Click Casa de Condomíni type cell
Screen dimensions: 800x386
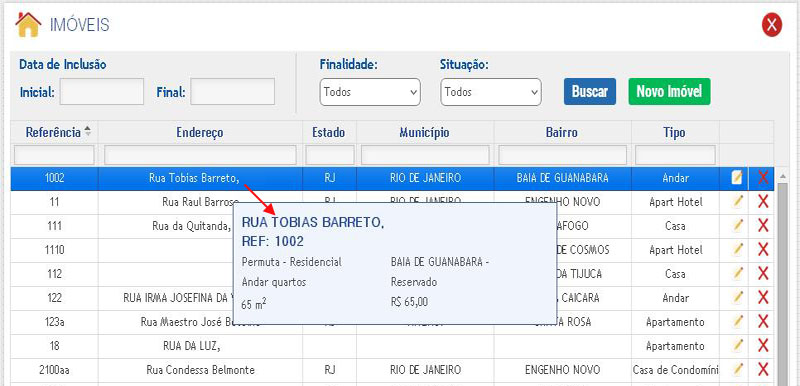[675, 370]
